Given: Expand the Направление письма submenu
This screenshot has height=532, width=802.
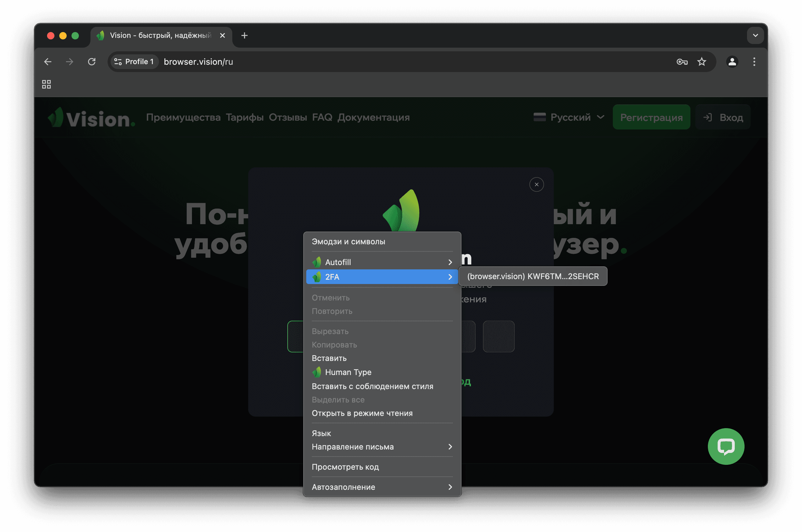Looking at the screenshot, I should coord(382,447).
